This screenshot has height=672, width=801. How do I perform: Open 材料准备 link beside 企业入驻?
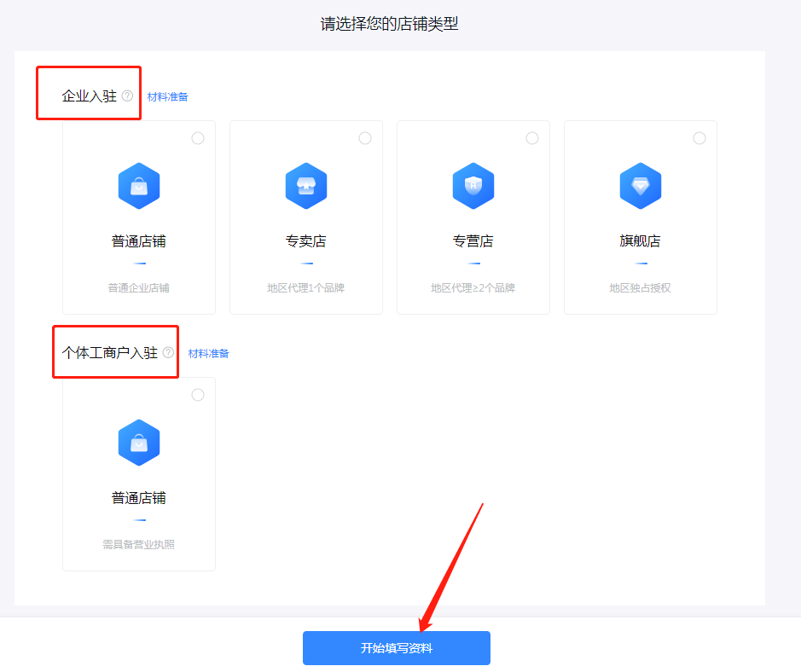click(x=168, y=96)
